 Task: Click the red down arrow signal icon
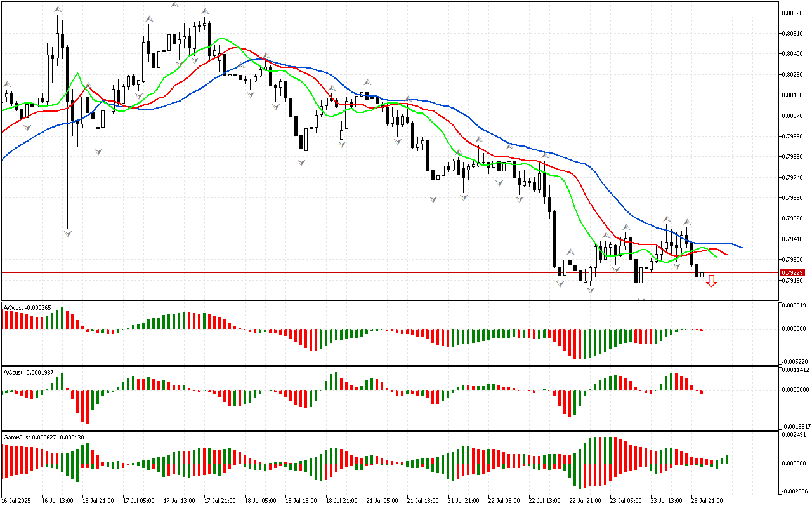(711, 281)
